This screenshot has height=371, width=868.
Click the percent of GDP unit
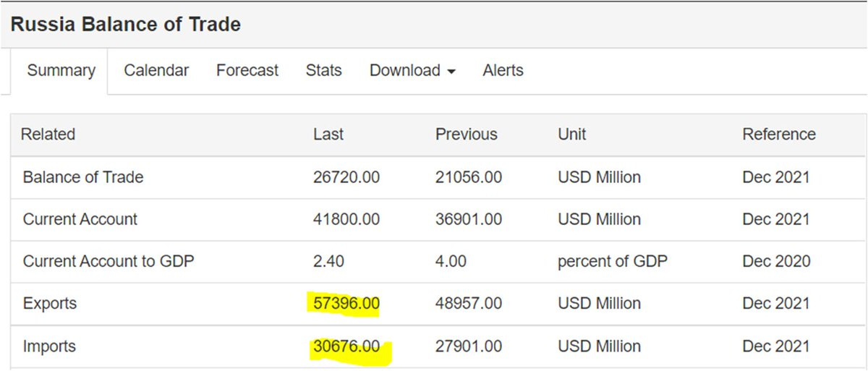click(x=613, y=262)
